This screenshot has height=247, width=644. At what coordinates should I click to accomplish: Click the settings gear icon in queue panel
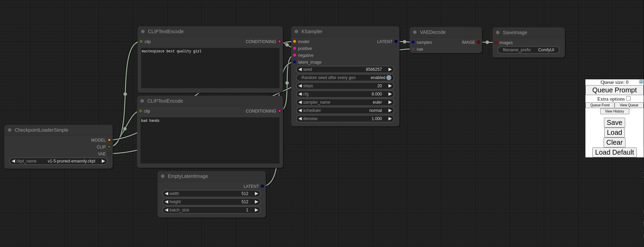tap(641, 82)
